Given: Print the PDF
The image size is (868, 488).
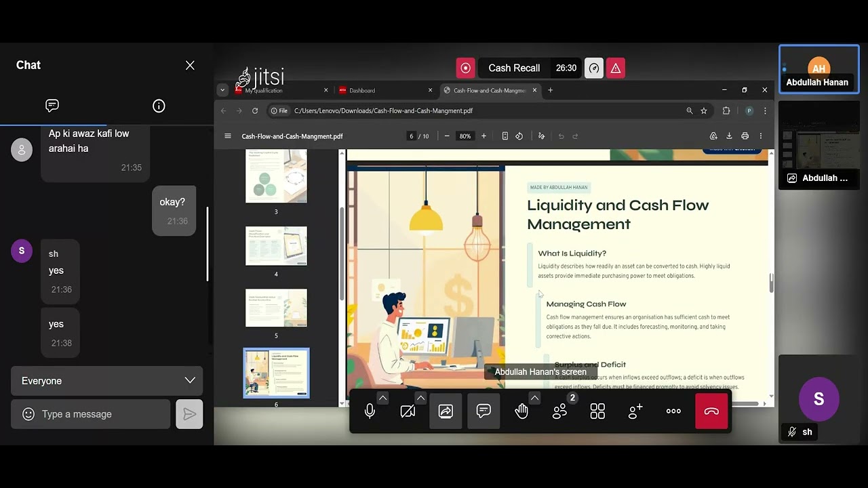Looking at the screenshot, I should click(745, 136).
